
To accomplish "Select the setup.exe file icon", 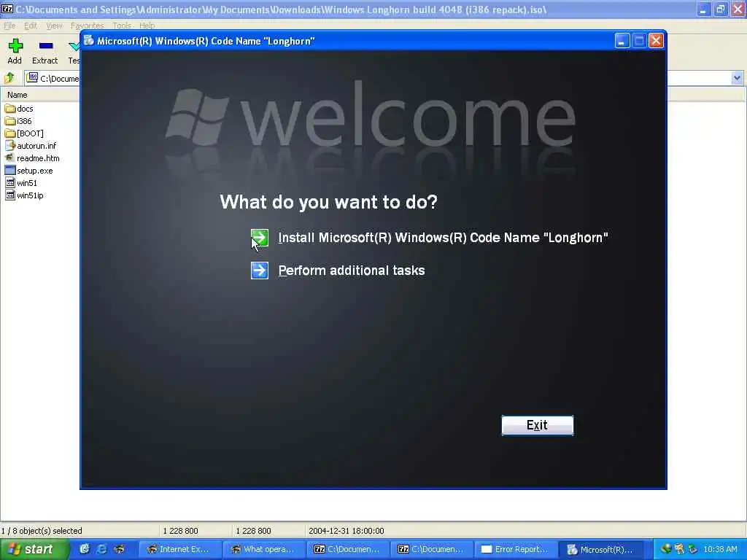I will tap(10, 171).
